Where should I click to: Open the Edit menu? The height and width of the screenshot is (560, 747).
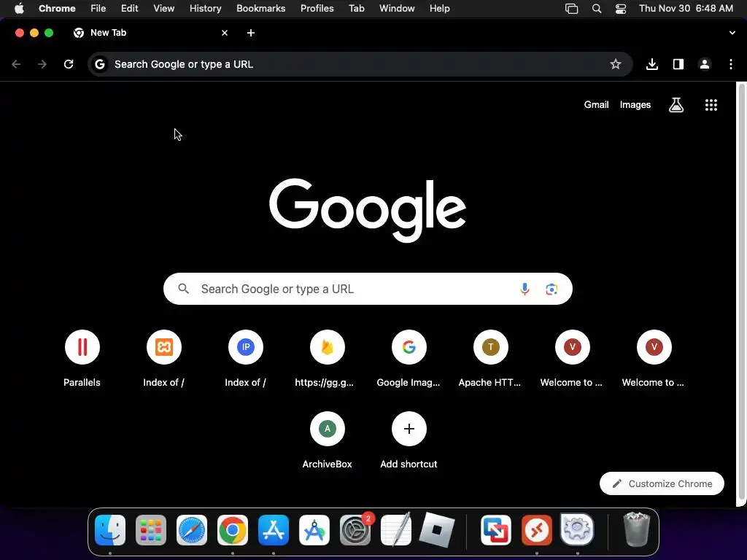pyautogui.click(x=130, y=9)
